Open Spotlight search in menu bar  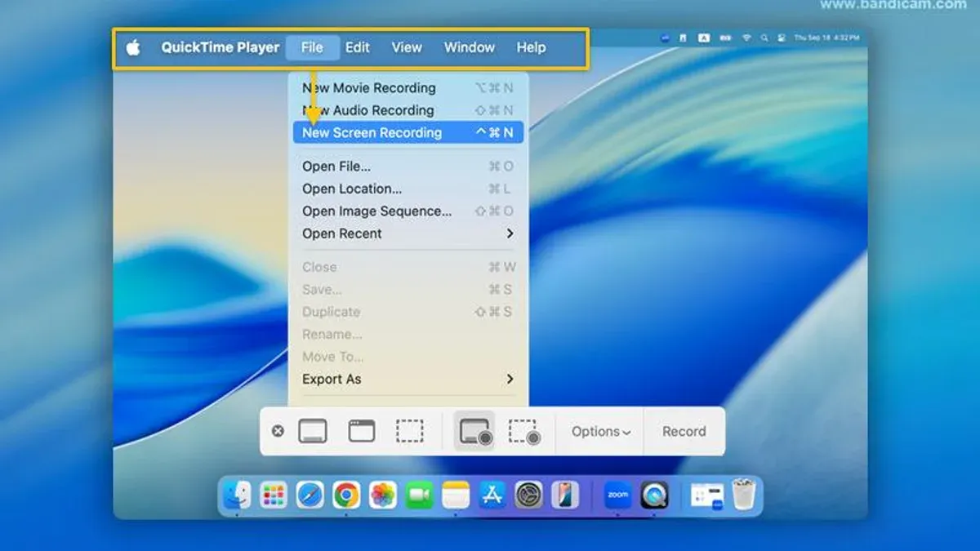764,38
